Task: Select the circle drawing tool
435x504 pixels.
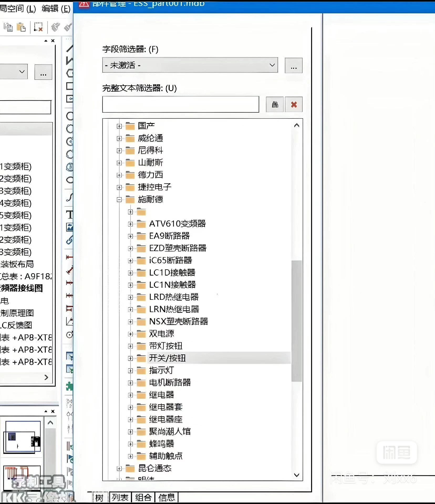Action: 70,116
